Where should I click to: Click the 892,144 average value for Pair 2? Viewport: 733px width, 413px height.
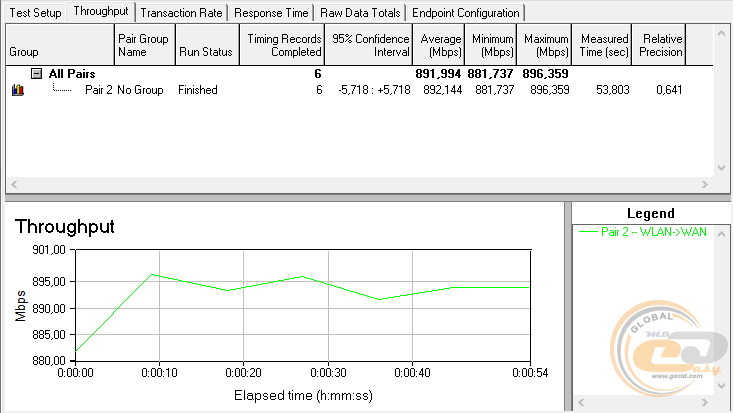[x=442, y=90]
